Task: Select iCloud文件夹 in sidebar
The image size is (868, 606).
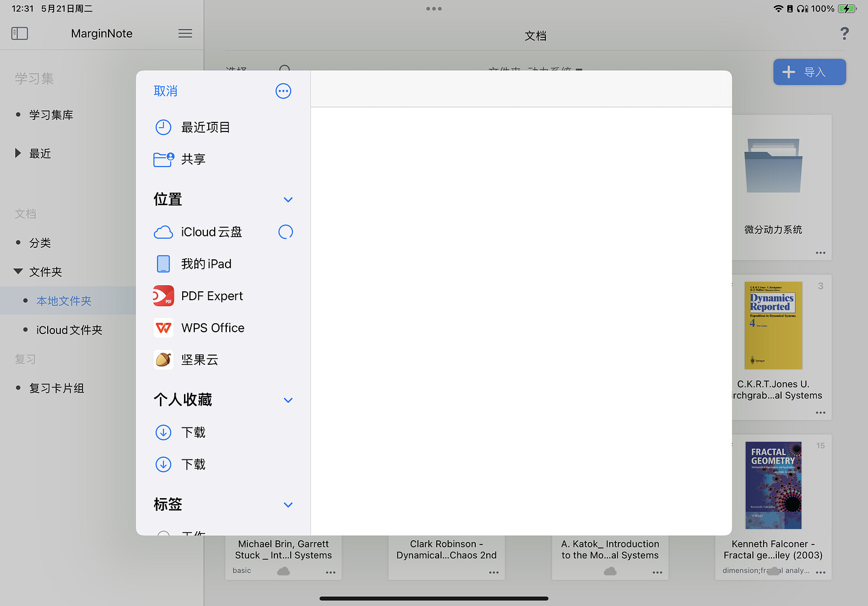Action: click(x=69, y=330)
